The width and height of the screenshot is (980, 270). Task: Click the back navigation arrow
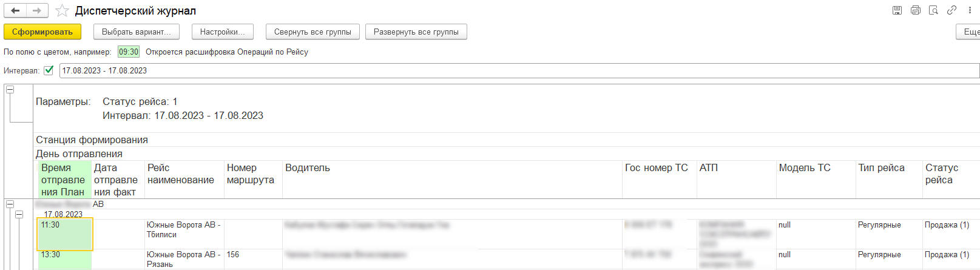pyautogui.click(x=15, y=11)
